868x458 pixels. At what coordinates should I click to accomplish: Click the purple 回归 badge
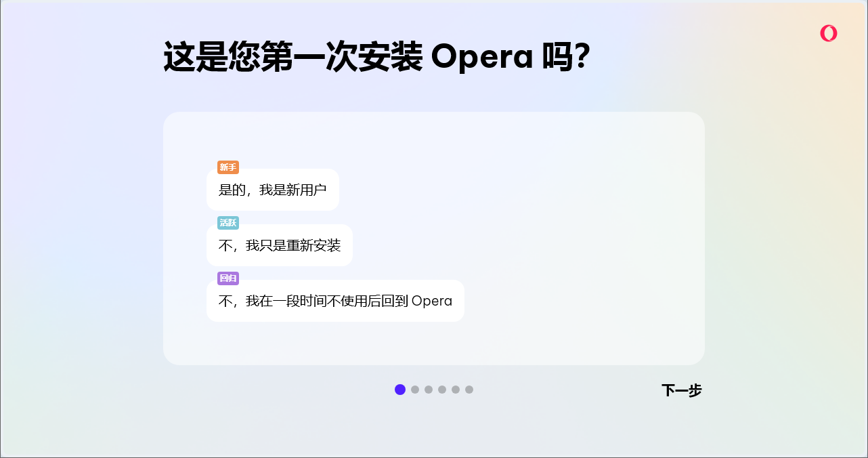tap(228, 278)
